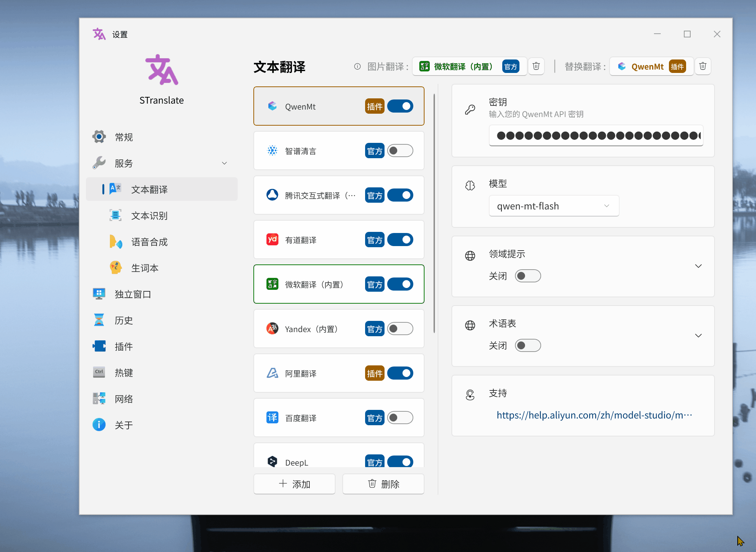Collapse the 服务 sidebar group
756x552 pixels.
(x=224, y=163)
